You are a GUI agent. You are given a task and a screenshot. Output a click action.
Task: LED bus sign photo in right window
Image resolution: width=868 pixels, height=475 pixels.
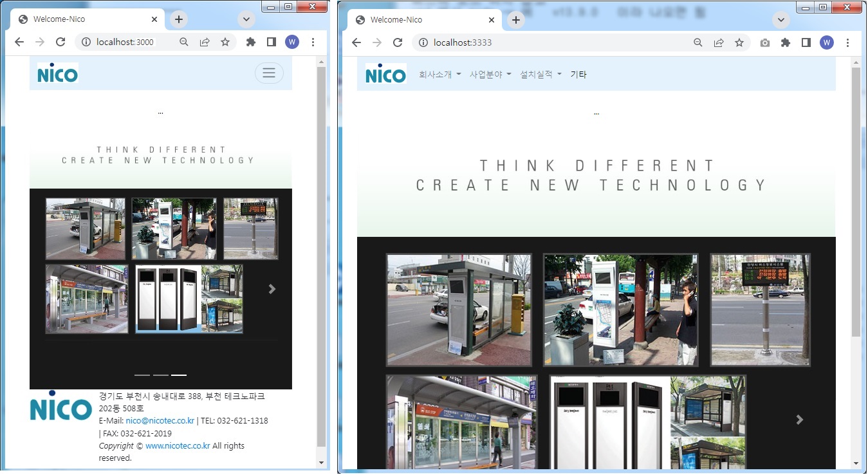pos(761,310)
